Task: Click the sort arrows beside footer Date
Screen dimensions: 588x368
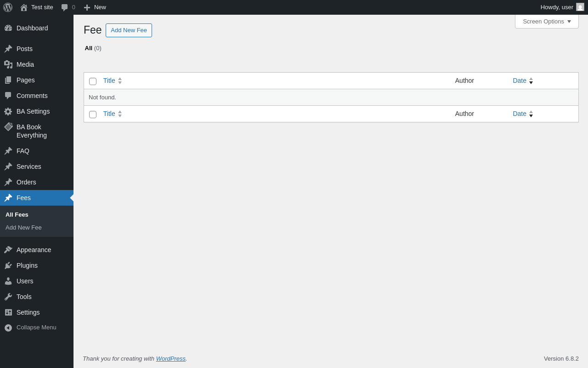Action: click(x=531, y=114)
